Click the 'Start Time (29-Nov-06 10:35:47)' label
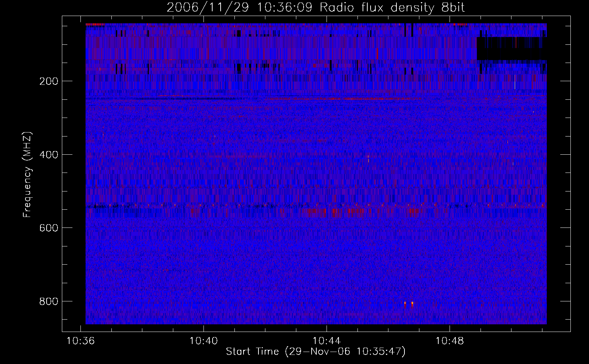 tap(316, 352)
